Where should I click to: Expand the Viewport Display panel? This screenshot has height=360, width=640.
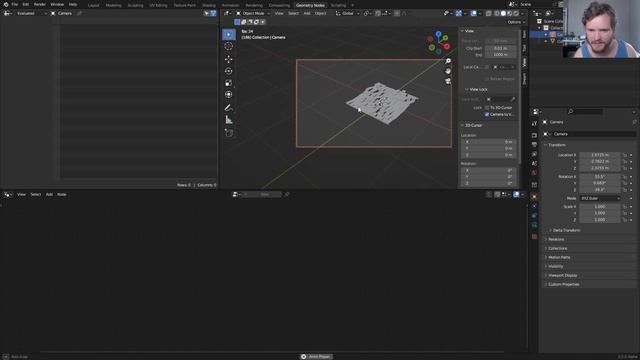point(562,275)
